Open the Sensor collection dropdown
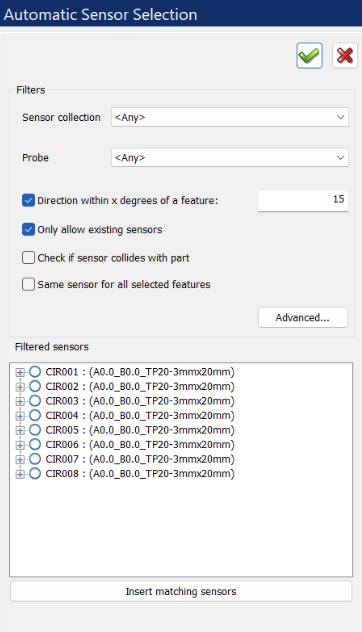The height and width of the screenshot is (632, 362). point(230,117)
